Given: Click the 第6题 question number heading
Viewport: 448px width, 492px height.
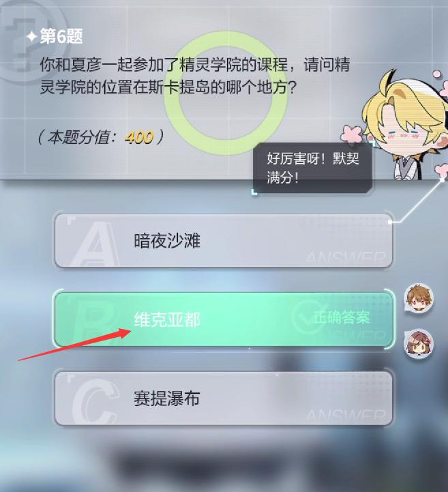Looking at the screenshot, I should (61, 36).
